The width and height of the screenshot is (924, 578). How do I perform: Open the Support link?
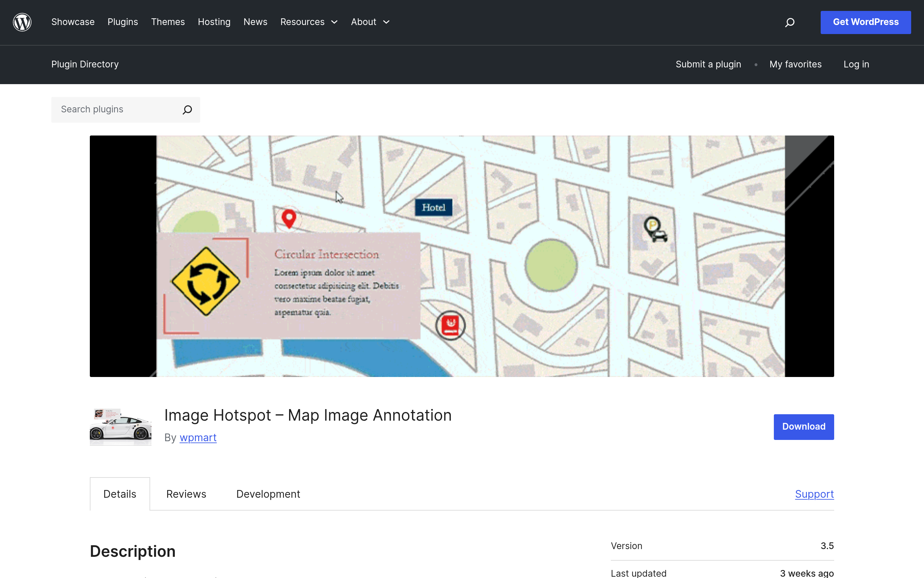pos(814,494)
